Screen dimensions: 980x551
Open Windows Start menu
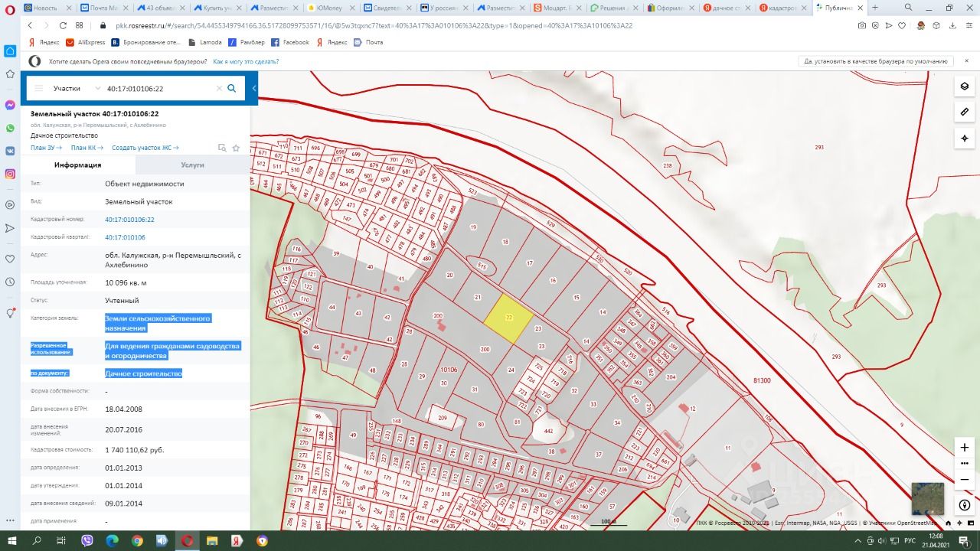(13, 540)
